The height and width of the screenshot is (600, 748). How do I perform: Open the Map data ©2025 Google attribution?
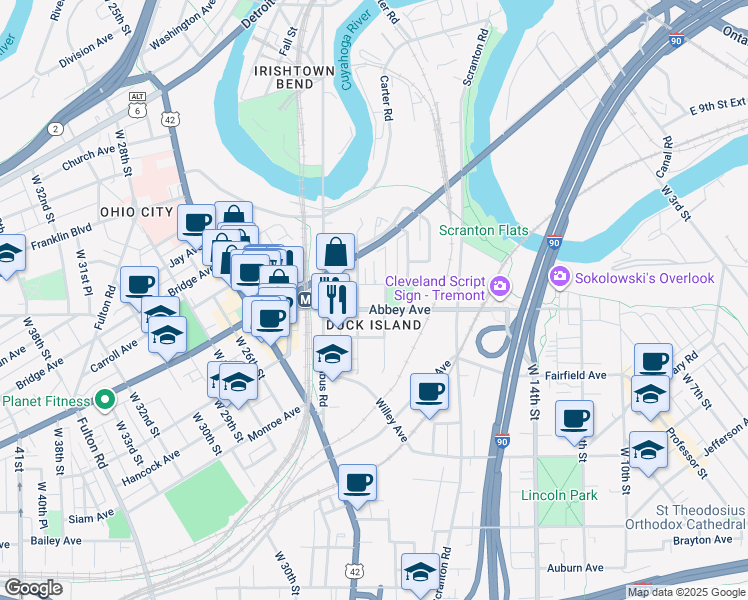pyautogui.click(x=686, y=592)
